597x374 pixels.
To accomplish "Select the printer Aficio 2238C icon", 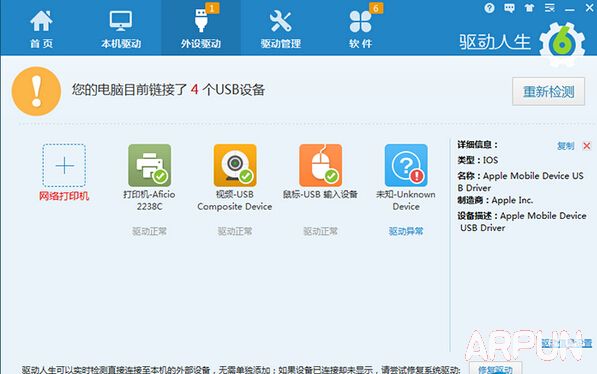I will (x=150, y=165).
